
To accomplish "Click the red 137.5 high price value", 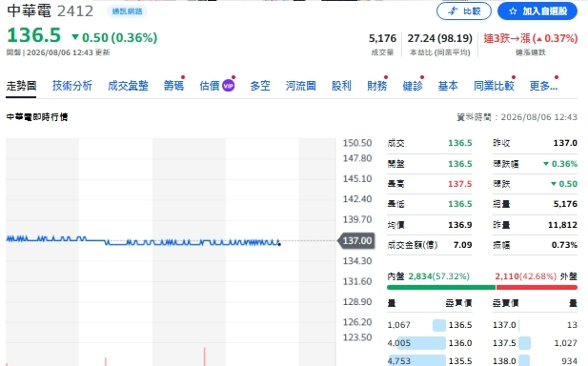I will (460, 184).
